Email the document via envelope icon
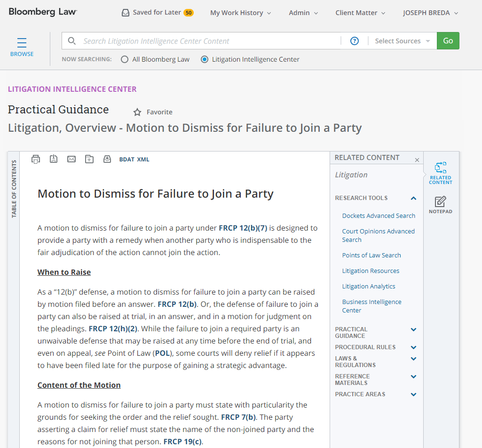Image resolution: width=482 pixels, height=448 pixels. coord(71,159)
